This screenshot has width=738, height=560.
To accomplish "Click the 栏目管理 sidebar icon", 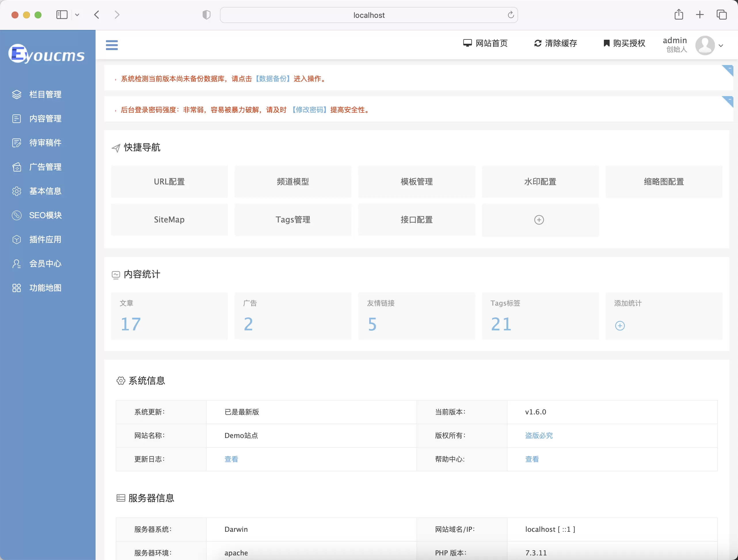I will tap(16, 94).
